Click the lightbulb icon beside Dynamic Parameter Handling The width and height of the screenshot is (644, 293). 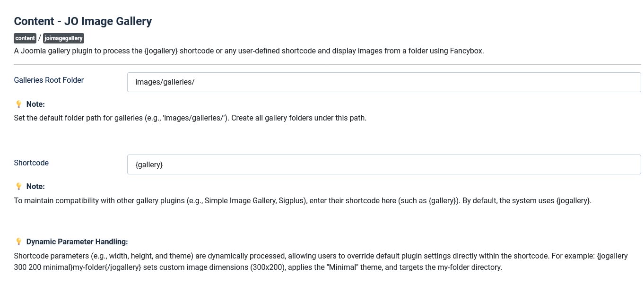click(x=19, y=241)
